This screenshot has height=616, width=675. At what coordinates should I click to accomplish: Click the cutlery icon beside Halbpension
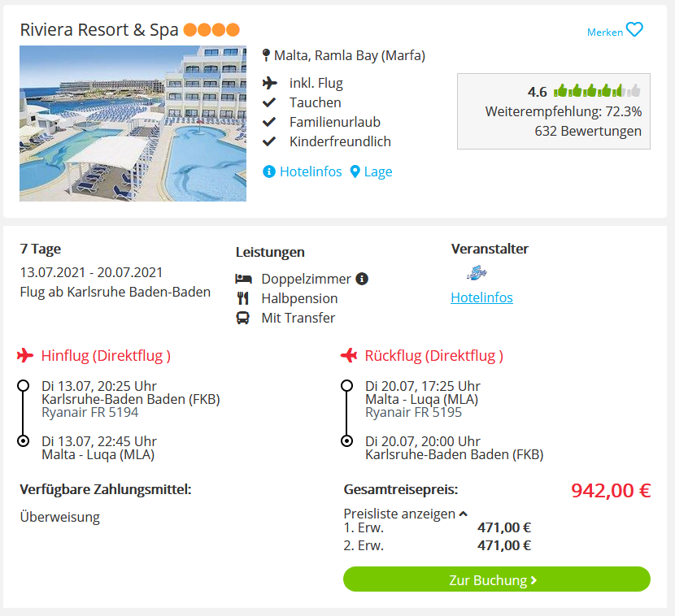243,298
